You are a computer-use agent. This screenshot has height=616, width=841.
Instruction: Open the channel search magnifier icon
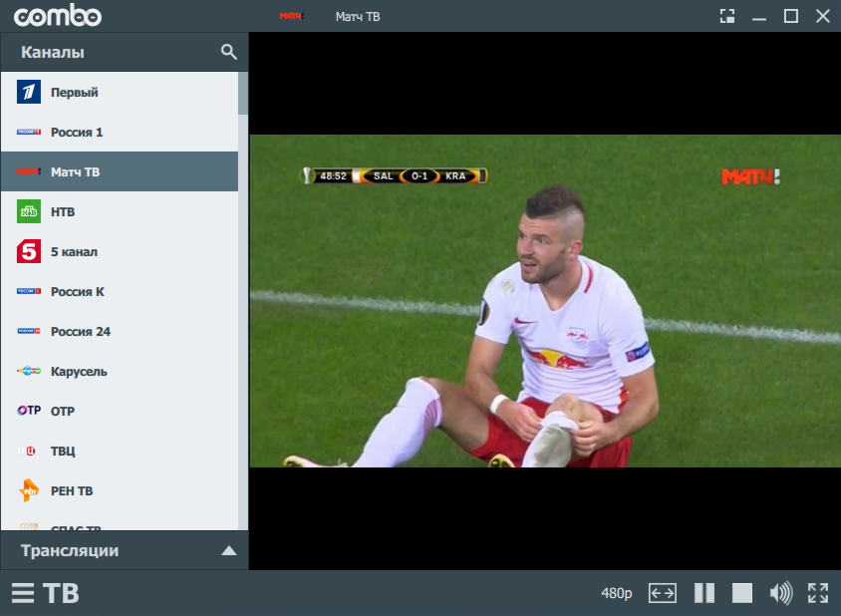point(228,52)
